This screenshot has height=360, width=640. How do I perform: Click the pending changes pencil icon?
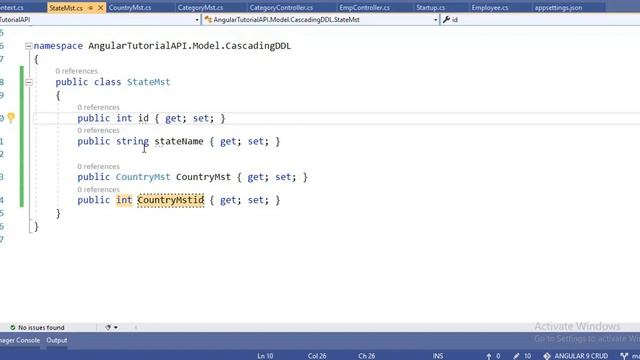(516, 356)
